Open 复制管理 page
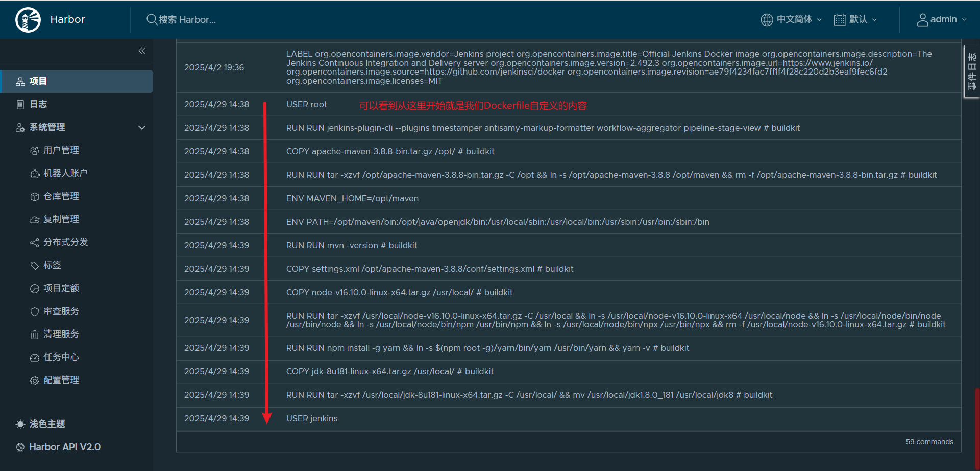 tap(61, 219)
